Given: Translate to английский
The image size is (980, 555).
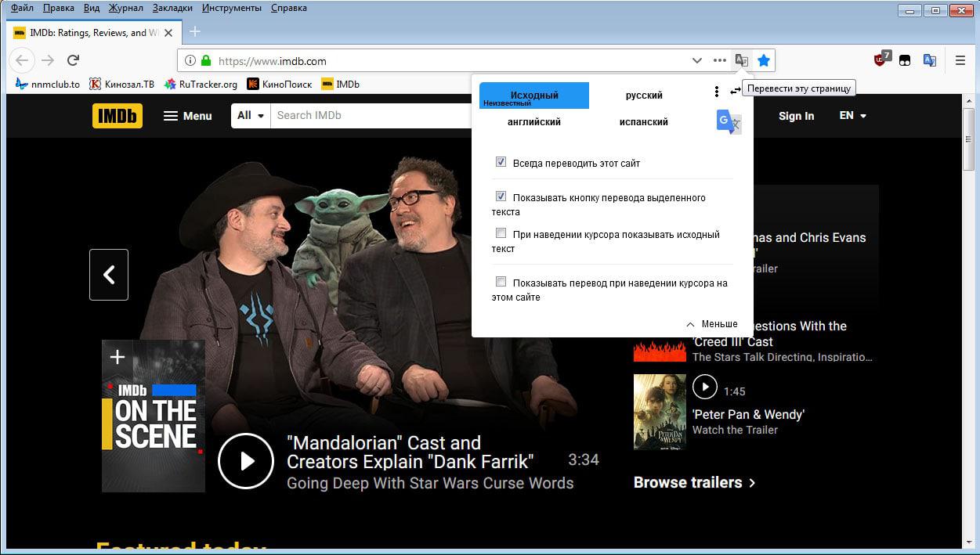Looking at the screenshot, I should coord(534,122).
